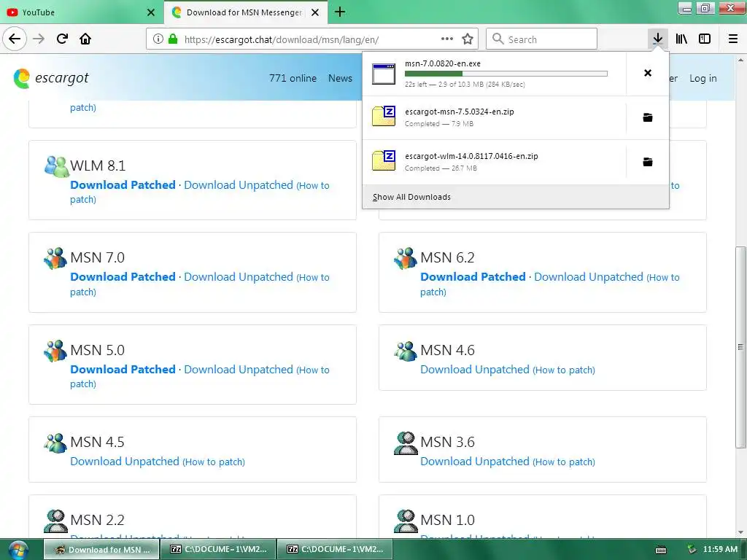747x560 pixels.
Task: Switch to Download for MSN taskbar button
Action: [x=101, y=550]
